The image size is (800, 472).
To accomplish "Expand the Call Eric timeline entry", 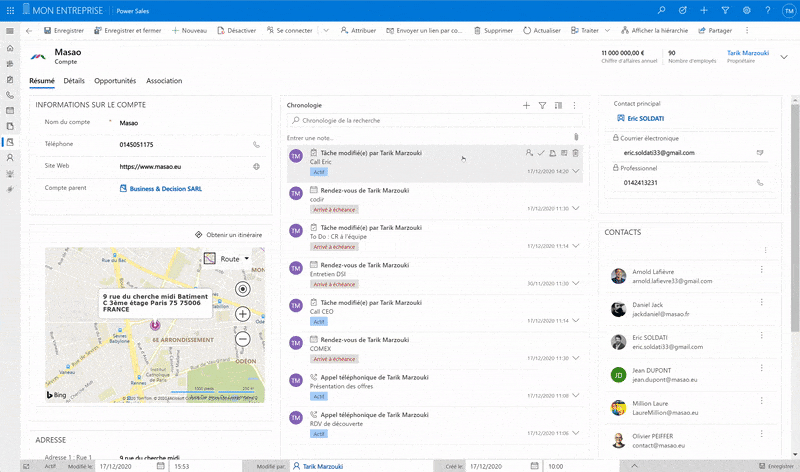I will tap(576, 171).
